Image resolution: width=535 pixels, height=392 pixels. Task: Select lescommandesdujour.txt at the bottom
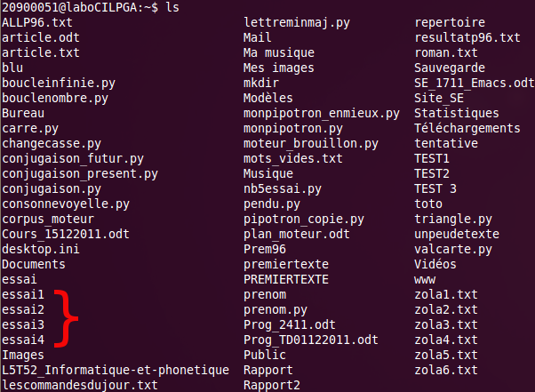80,386
